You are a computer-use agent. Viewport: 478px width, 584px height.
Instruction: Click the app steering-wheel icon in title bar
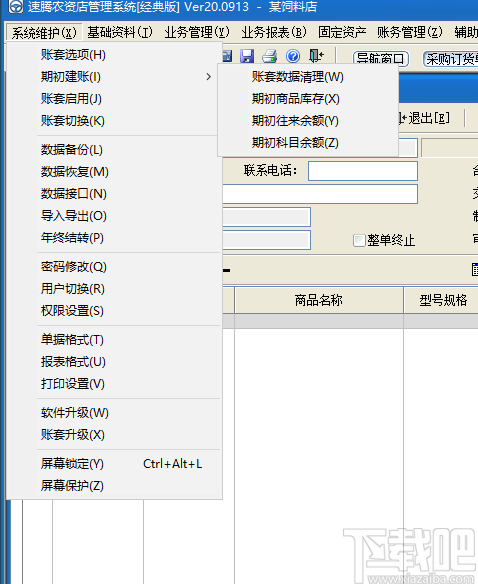click(x=16, y=7)
